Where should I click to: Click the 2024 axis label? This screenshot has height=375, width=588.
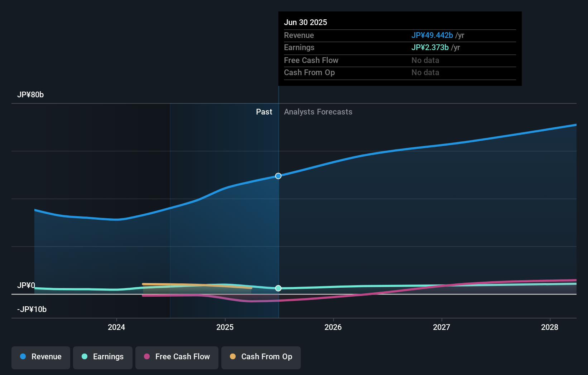[116, 327]
